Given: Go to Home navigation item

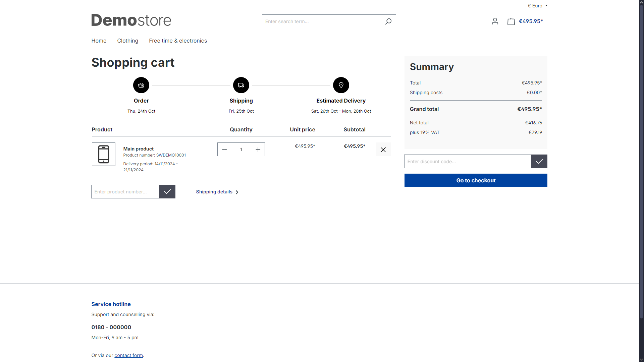Looking at the screenshot, I should pyautogui.click(x=99, y=41).
